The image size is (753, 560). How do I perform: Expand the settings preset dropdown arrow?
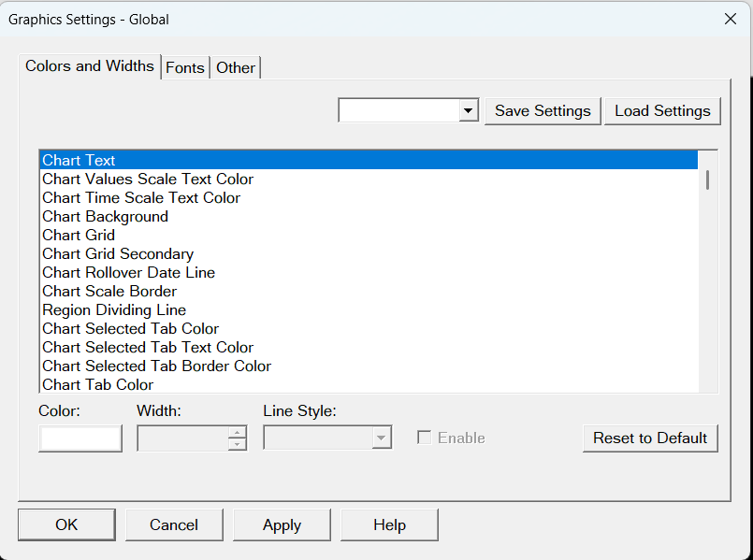469,111
